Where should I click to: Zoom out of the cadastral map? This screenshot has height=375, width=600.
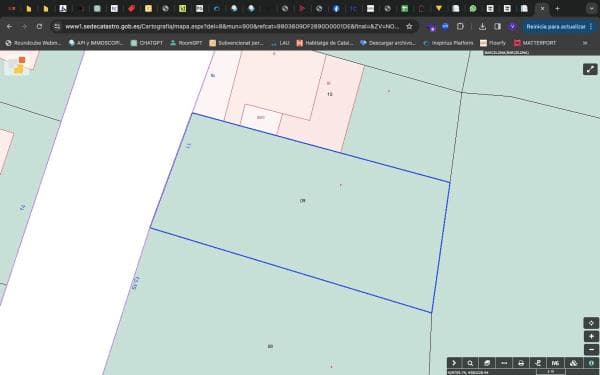click(591, 349)
